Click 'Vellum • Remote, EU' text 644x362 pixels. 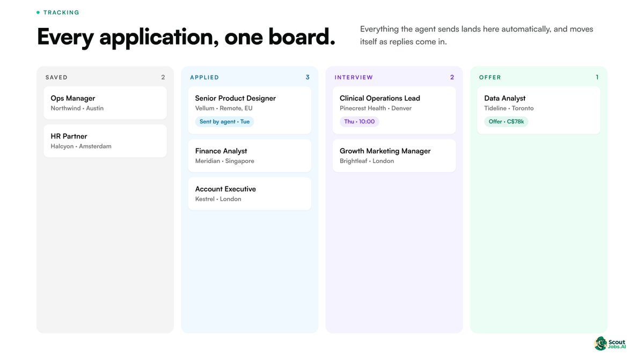click(x=224, y=108)
